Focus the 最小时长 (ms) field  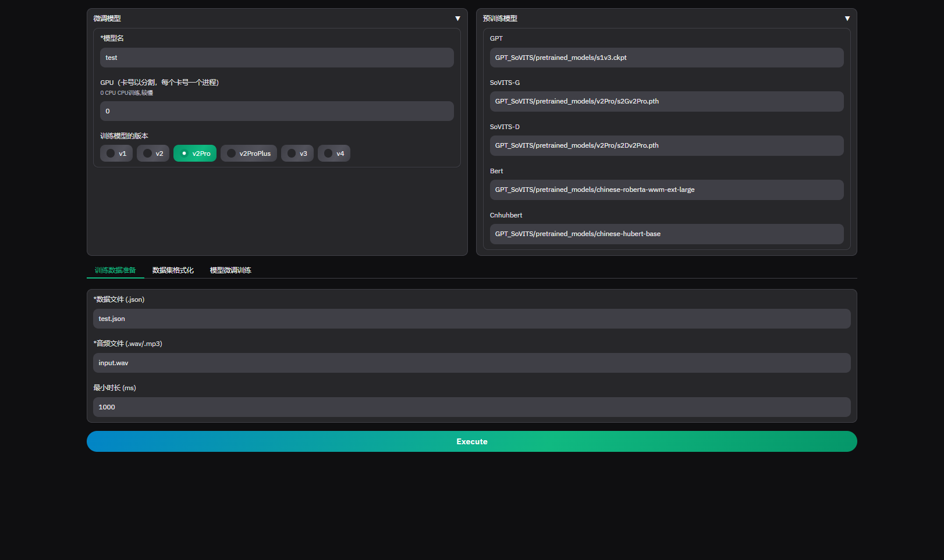[x=471, y=407]
